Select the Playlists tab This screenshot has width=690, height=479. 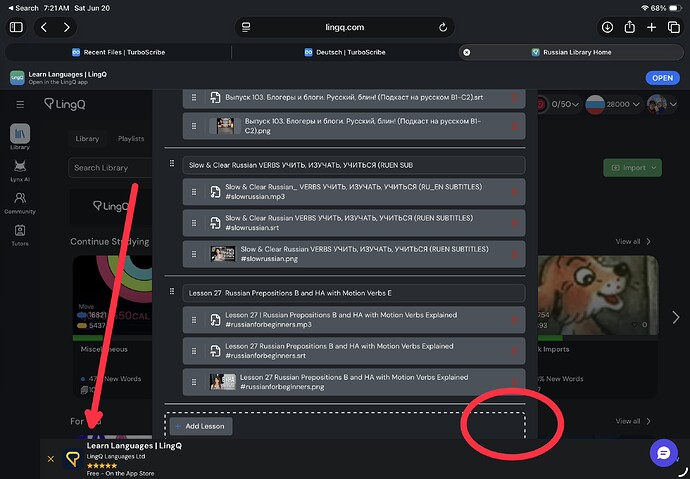click(131, 139)
